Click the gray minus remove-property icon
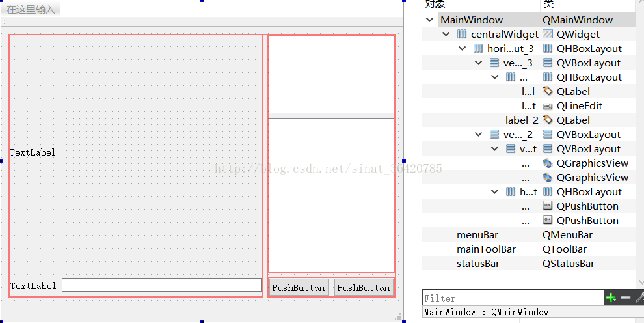Image resolution: width=644 pixels, height=323 pixels. coord(626,298)
